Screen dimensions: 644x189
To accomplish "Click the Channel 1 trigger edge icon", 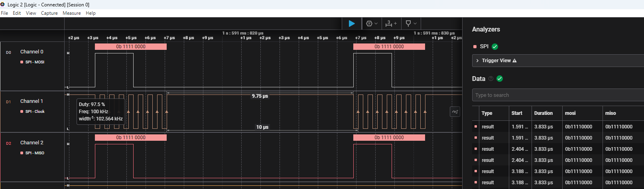I will coord(455,112).
